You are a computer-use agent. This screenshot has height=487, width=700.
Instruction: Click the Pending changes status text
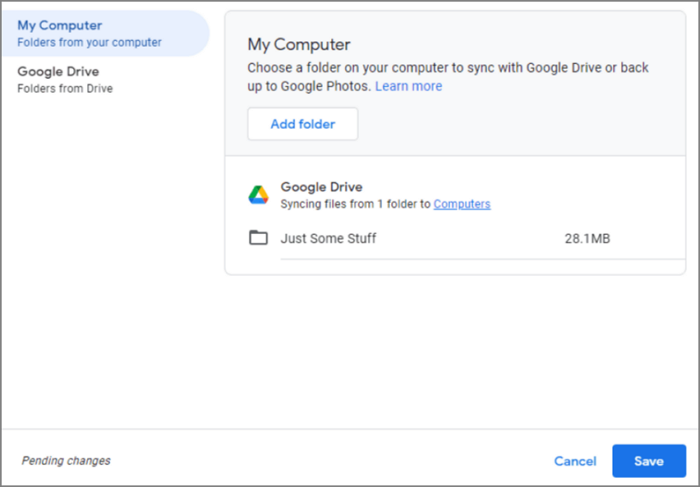[66, 461]
